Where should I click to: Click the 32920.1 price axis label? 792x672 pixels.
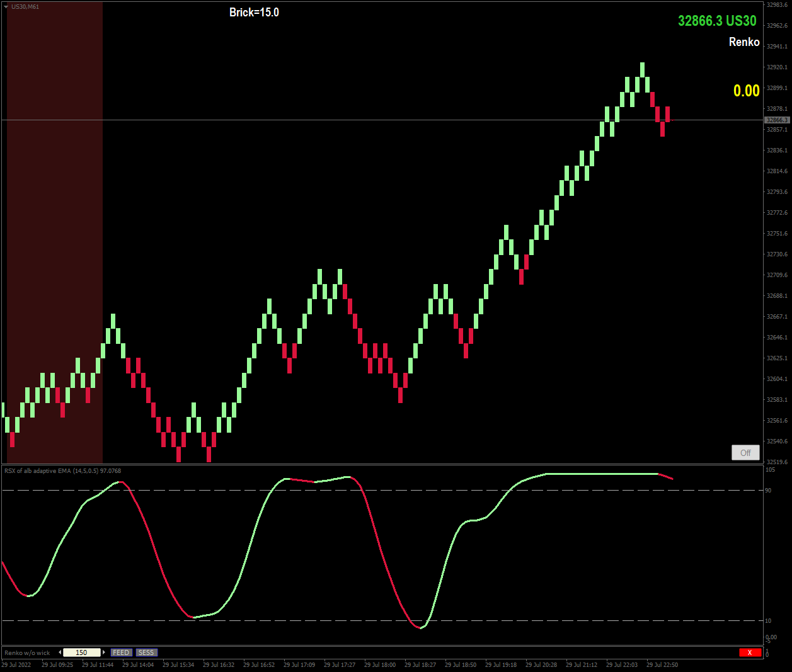click(x=777, y=67)
